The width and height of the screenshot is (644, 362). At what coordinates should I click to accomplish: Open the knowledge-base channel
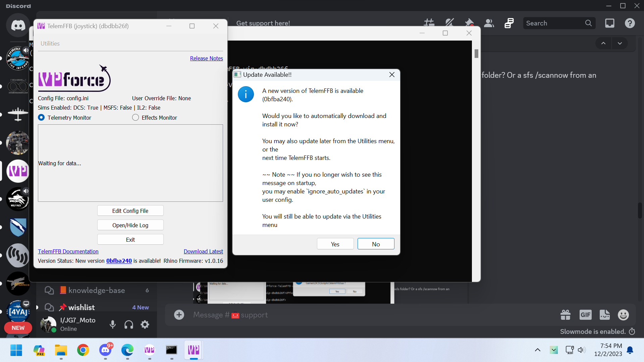[97, 290]
